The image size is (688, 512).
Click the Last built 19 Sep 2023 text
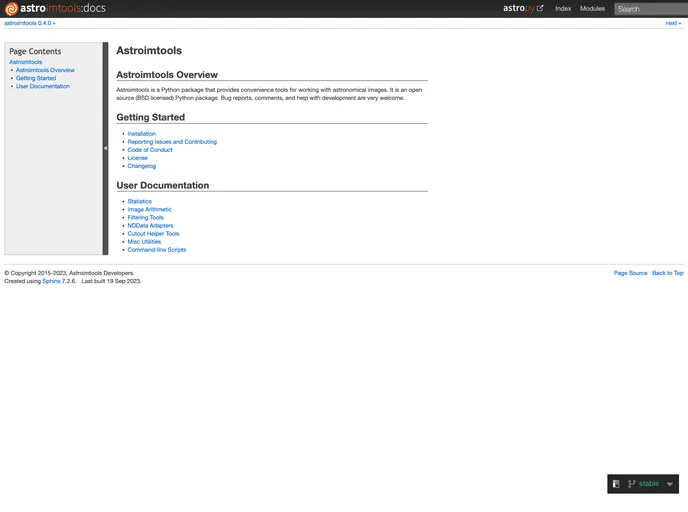pos(111,281)
